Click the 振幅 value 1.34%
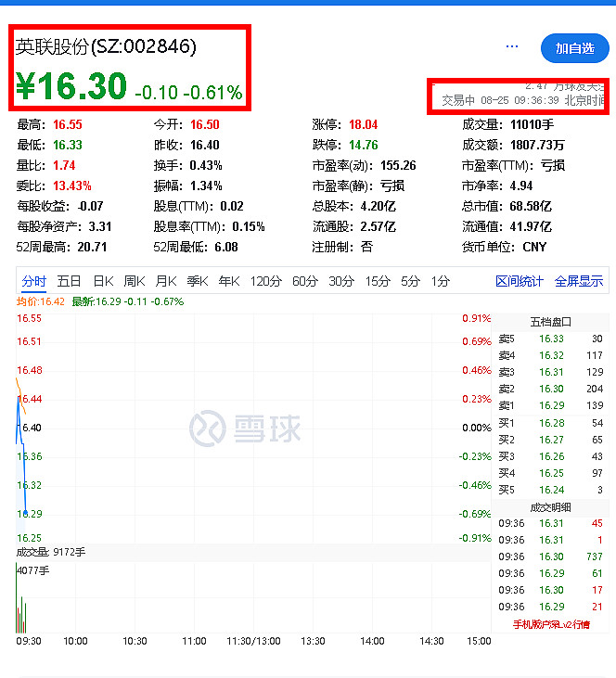The width and height of the screenshot is (616, 678). pyautogui.click(x=206, y=185)
